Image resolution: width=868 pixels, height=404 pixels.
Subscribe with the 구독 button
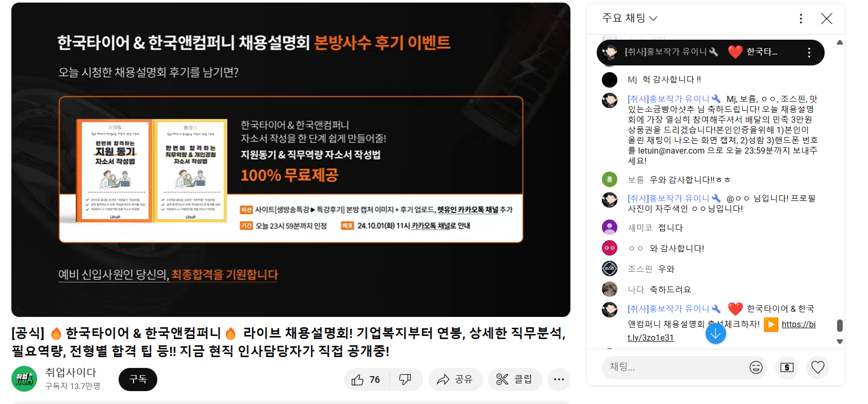tap(138, 380)
